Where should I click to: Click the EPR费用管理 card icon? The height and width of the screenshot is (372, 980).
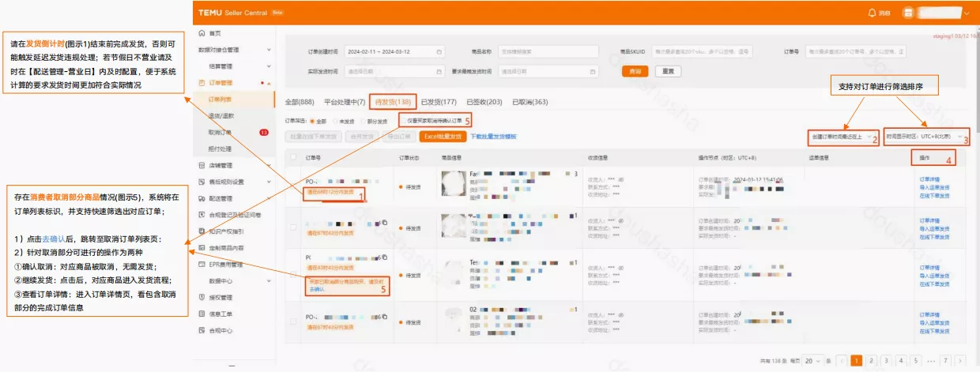(x=202, y=264)
